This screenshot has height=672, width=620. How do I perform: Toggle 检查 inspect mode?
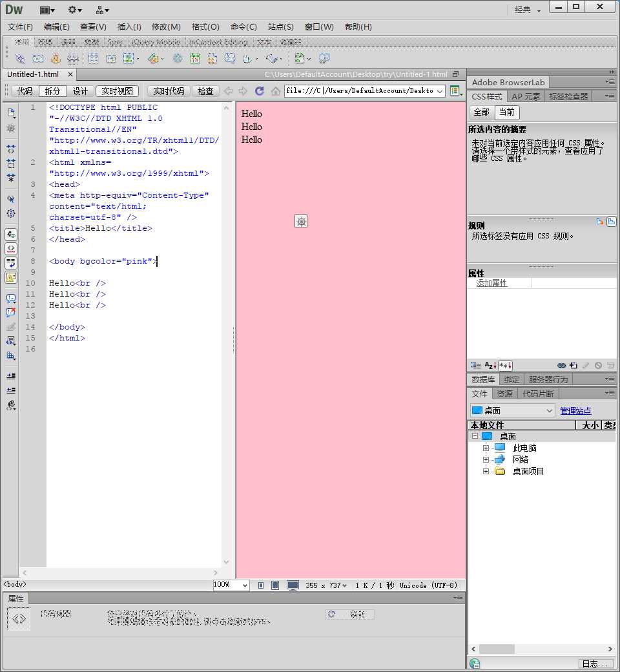(x=205, y=91)
